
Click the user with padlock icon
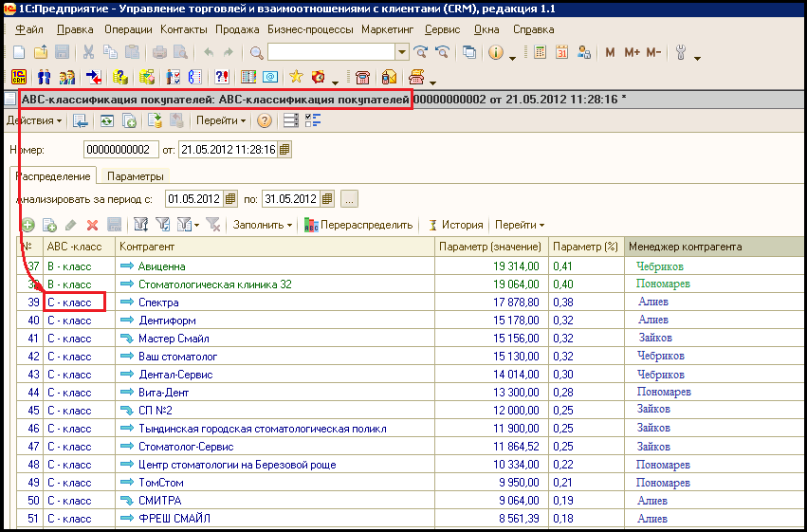point(583,52)
